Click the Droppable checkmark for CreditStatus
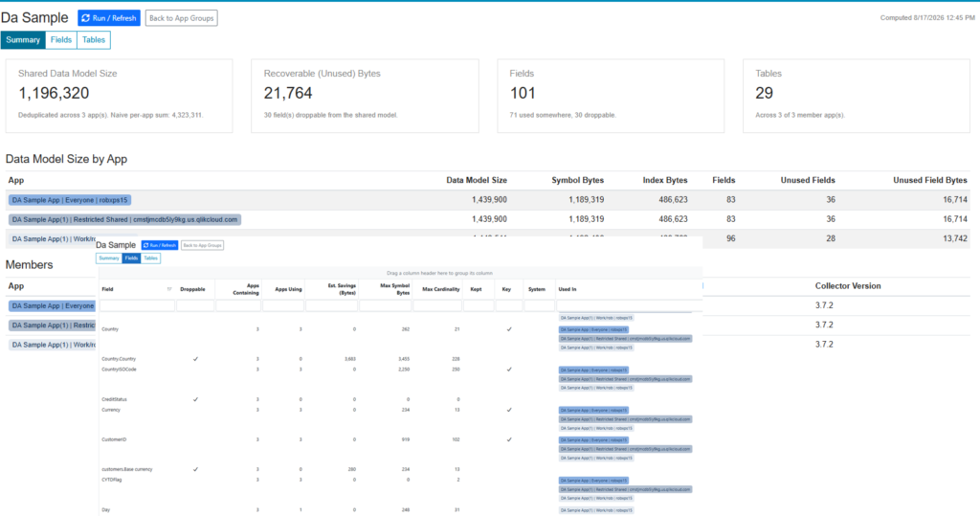This screenshot has width=980, height=516. (195, 399)
